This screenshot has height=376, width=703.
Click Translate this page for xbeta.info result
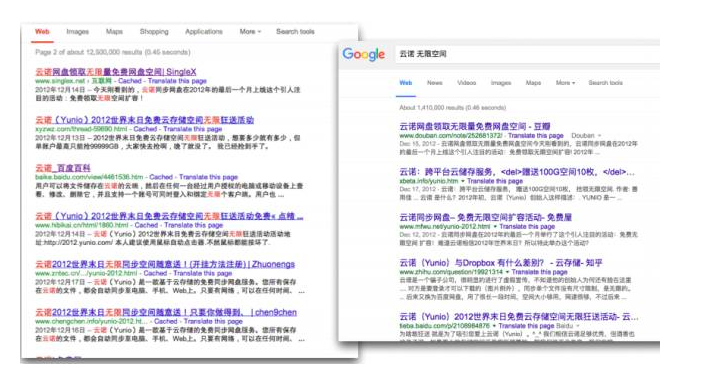495,181
